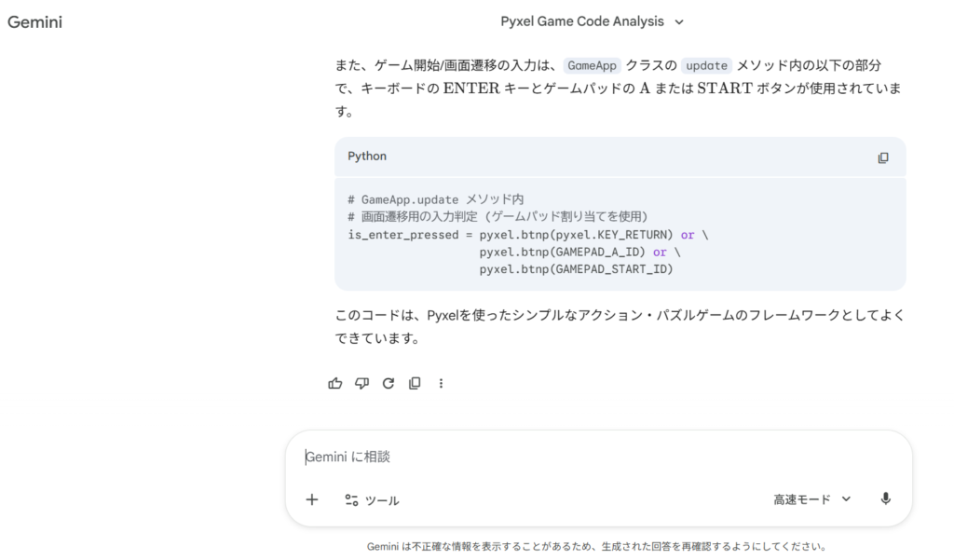Click the chevron beside the conversation title
954x560 pixels.
tap(678, 21)
